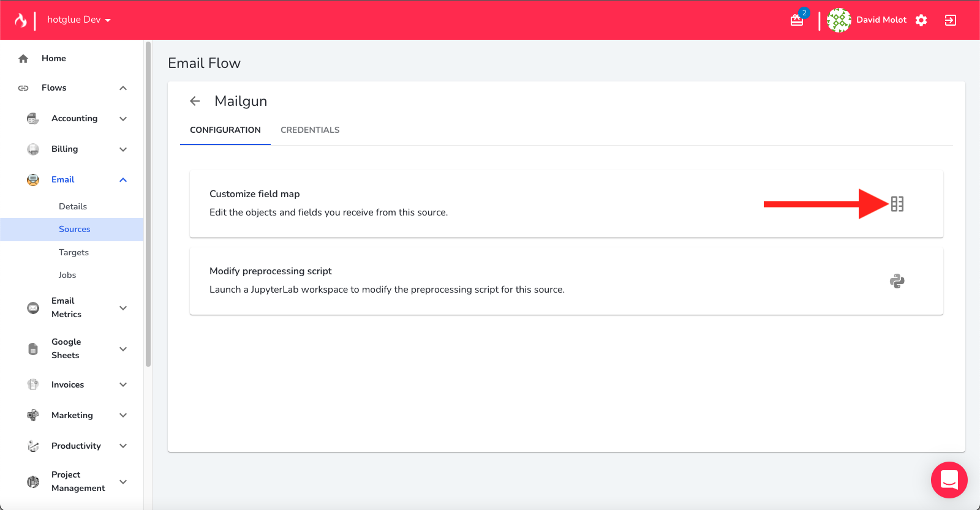Expand the Billing flow chevron
This screenshot has width=980, height=510.
pyautogui.click(x=123, y=149)
